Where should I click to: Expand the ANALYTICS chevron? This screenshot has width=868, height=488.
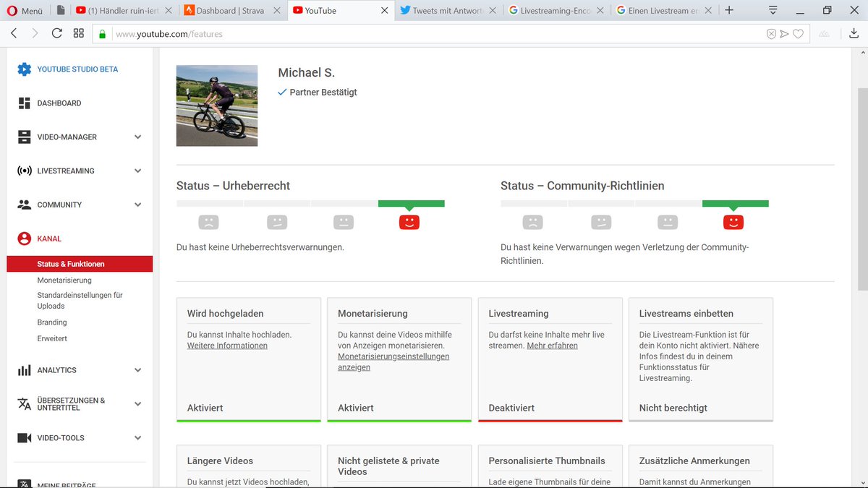138,370
